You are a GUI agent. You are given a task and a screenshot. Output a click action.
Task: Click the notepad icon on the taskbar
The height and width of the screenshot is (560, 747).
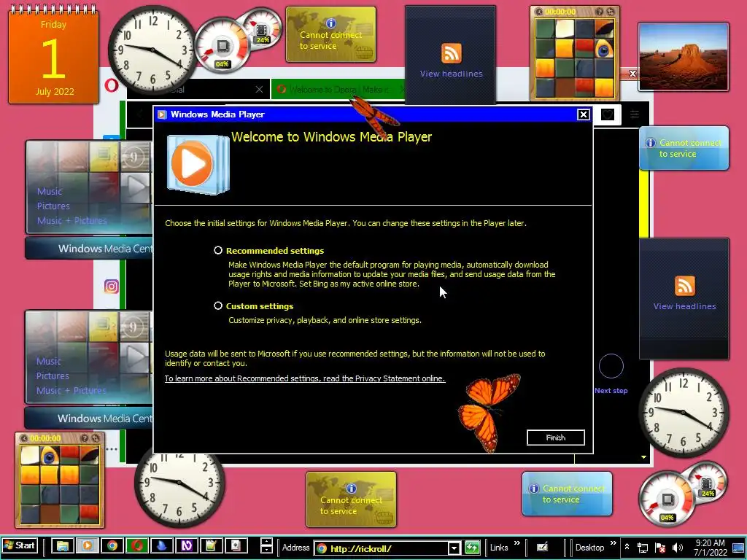tap(212, 545)
